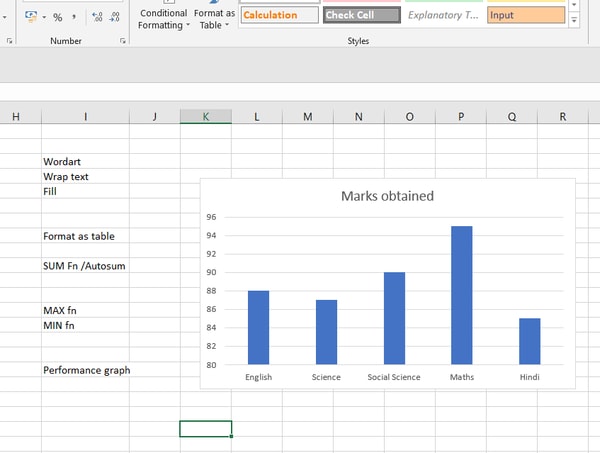Click the 90 value on vertical axis
600x453 pixels.
point(211,272)
